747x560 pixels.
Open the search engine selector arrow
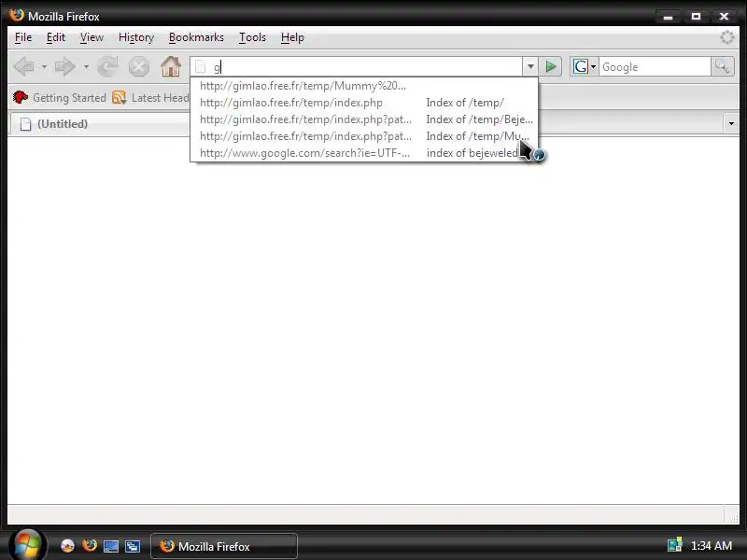pos(594,66)
